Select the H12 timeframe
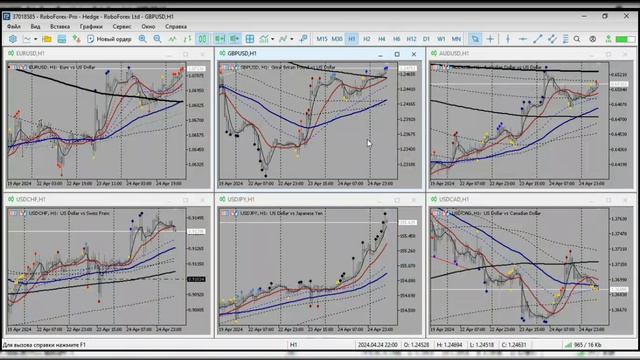The width and height of the screenshot is (640, 360). [x=411, y=39]
